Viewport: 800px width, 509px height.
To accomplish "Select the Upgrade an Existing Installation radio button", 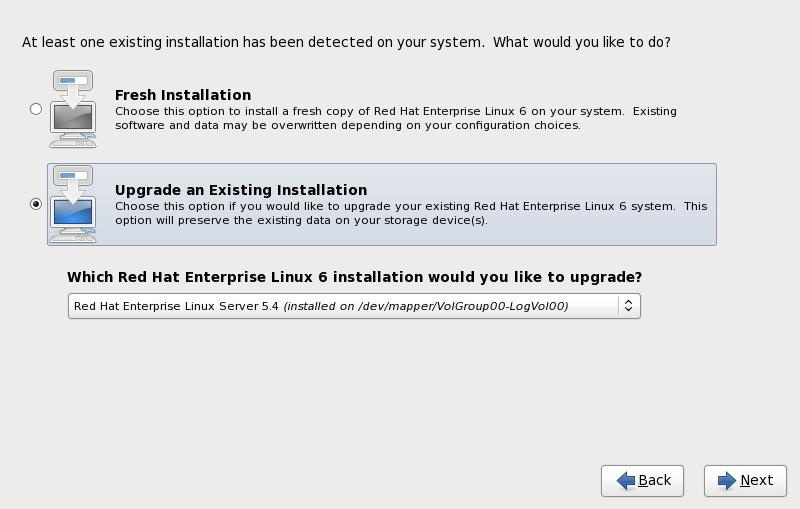I will 36,203.
